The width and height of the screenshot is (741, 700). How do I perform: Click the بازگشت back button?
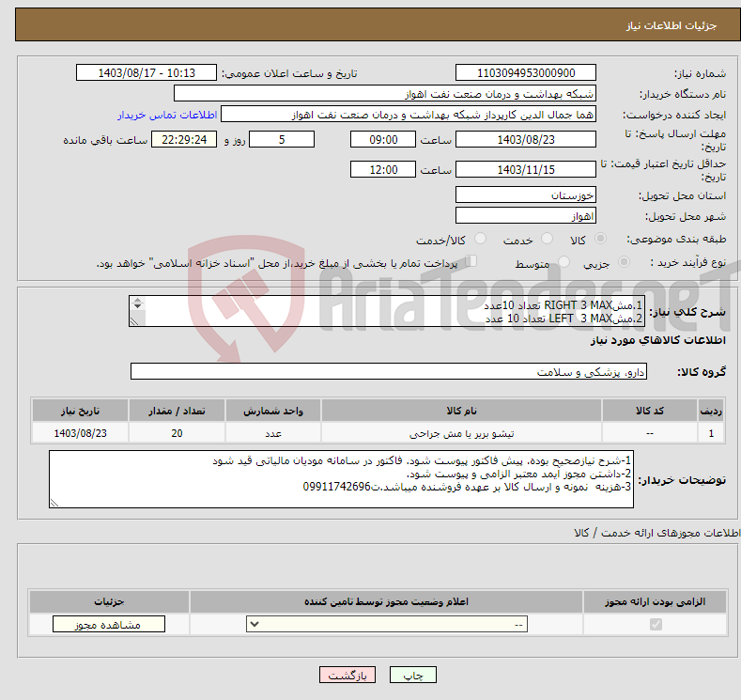(347, 675)
